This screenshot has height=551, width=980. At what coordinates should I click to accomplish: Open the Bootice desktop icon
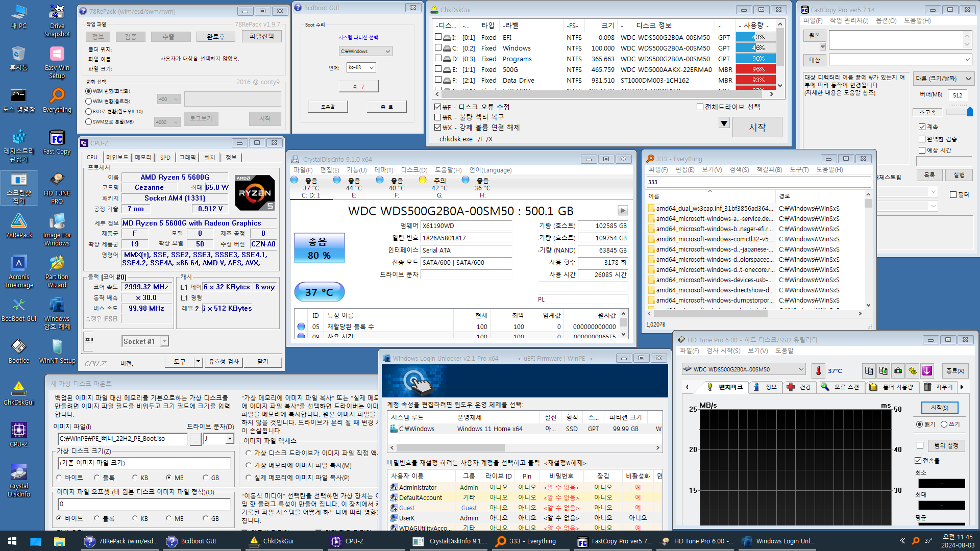(19, 351)
